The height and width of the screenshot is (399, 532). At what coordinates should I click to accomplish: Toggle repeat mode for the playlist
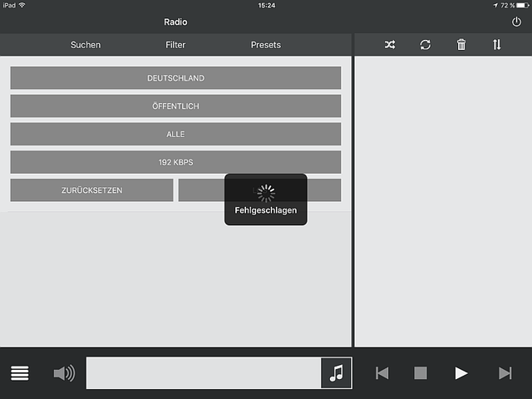pyautogui.click(x=426, y=45)
